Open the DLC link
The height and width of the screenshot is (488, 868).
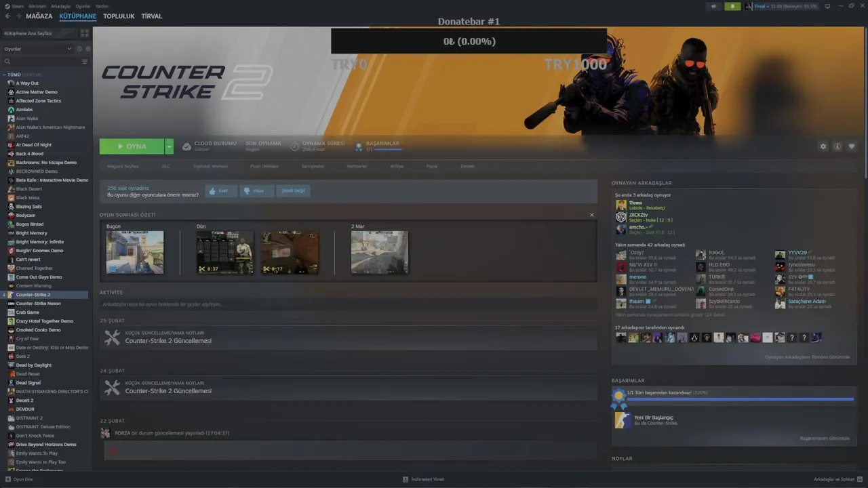166,166
